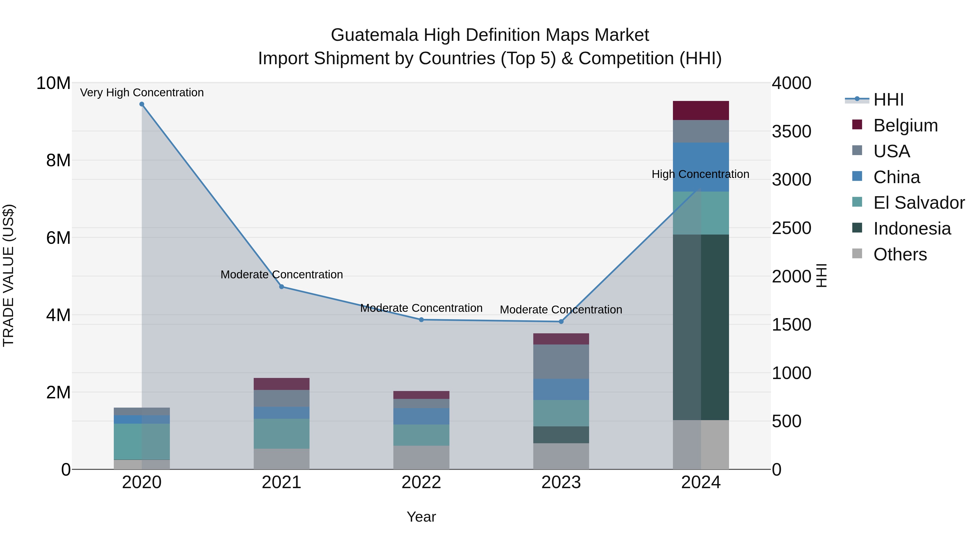Click the 'Moderate Concentration' annotation for 2021

(x=281, y=275)
